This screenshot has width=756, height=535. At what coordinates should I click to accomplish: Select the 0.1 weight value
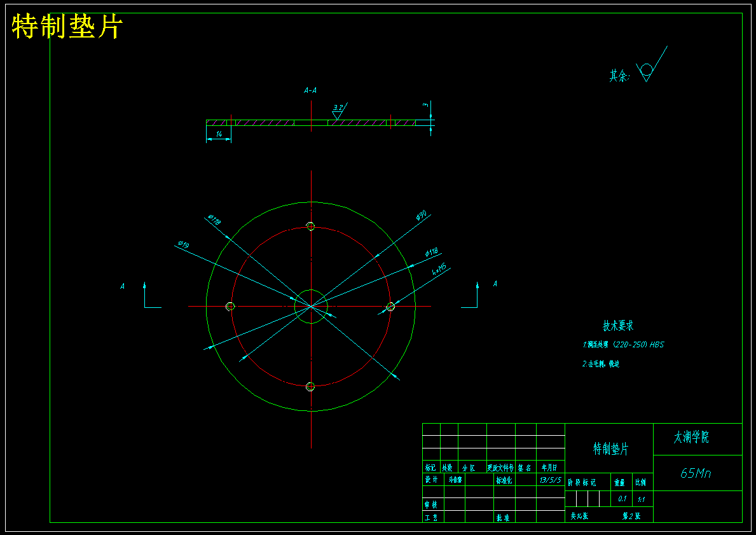[622, 499]
